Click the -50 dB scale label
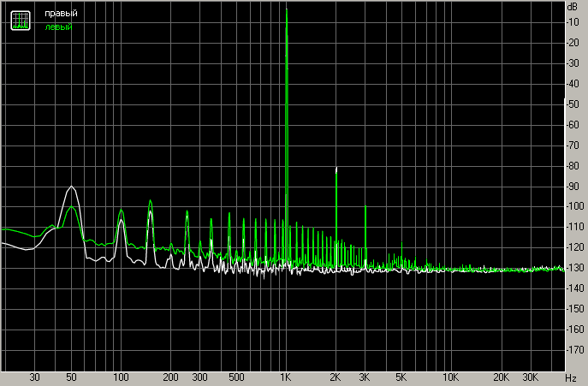Viewport: 588px width, 386px height. 573,104
